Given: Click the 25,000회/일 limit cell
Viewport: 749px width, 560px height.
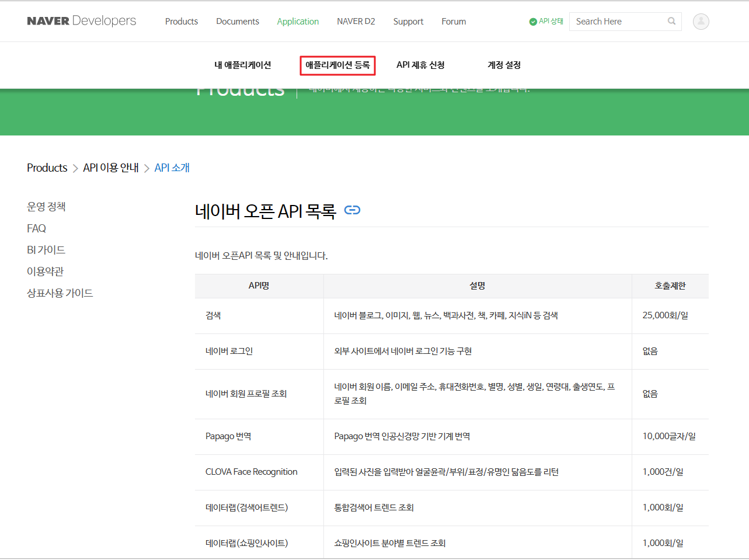Looking at the screenshot, I should [x=670, y=316].
